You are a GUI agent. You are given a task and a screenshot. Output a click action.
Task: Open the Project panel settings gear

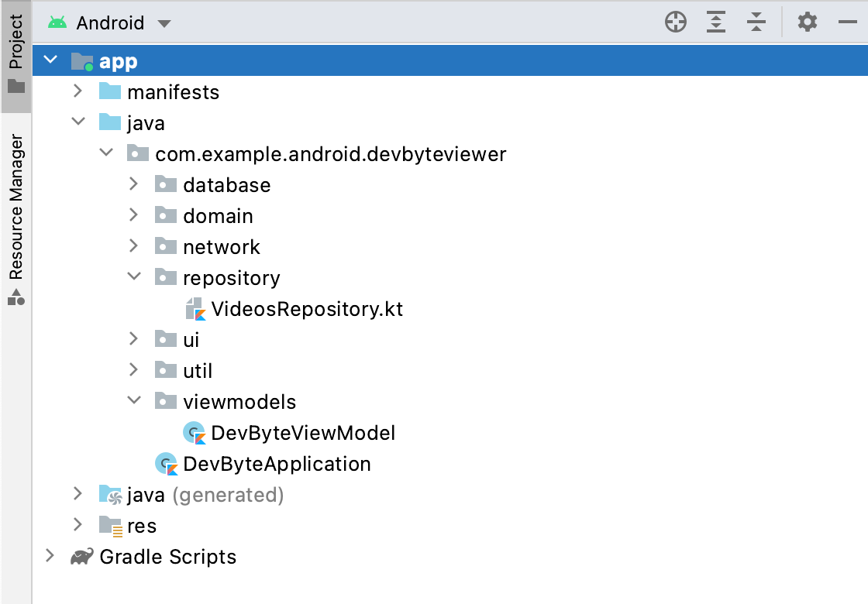click(x=808, y=22)
